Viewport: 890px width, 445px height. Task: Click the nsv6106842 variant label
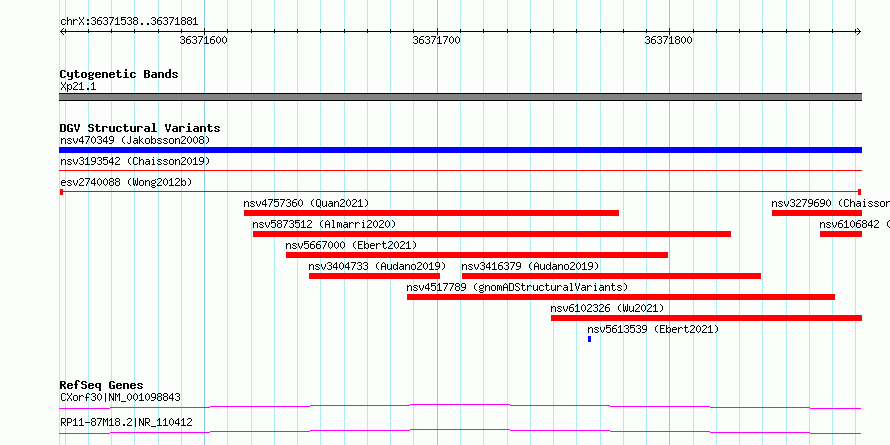[854, 224]
